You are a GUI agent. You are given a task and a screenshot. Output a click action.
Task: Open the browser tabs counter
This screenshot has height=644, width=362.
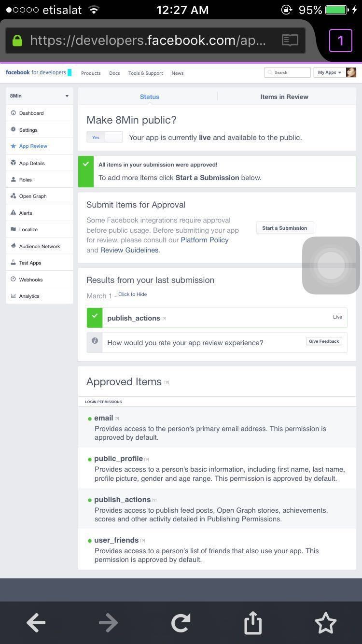340,40
